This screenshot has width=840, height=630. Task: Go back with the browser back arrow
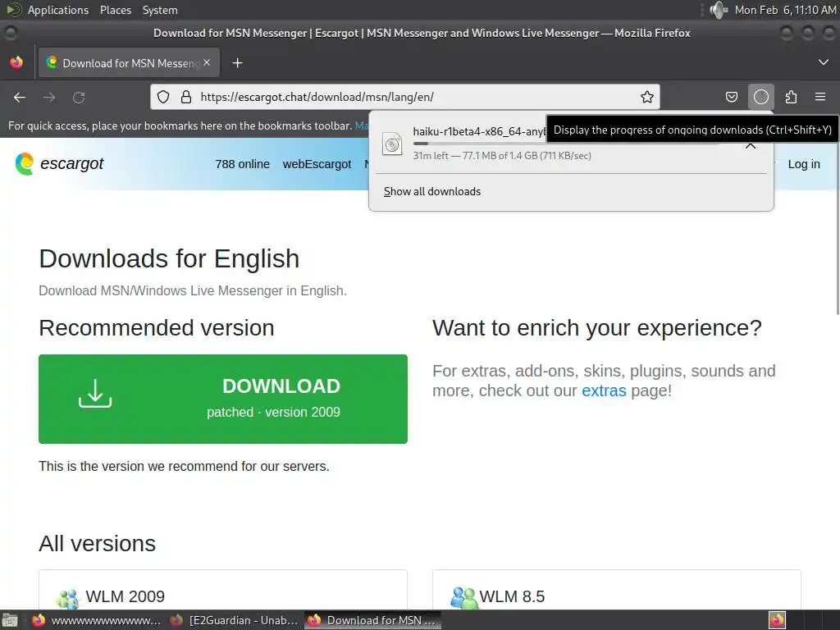tap(20, 97)
